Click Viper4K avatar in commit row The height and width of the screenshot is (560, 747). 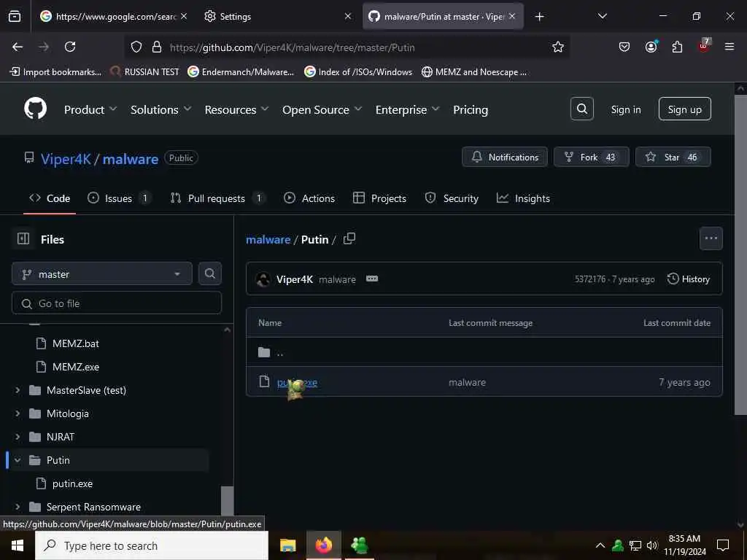click(263, 279)
